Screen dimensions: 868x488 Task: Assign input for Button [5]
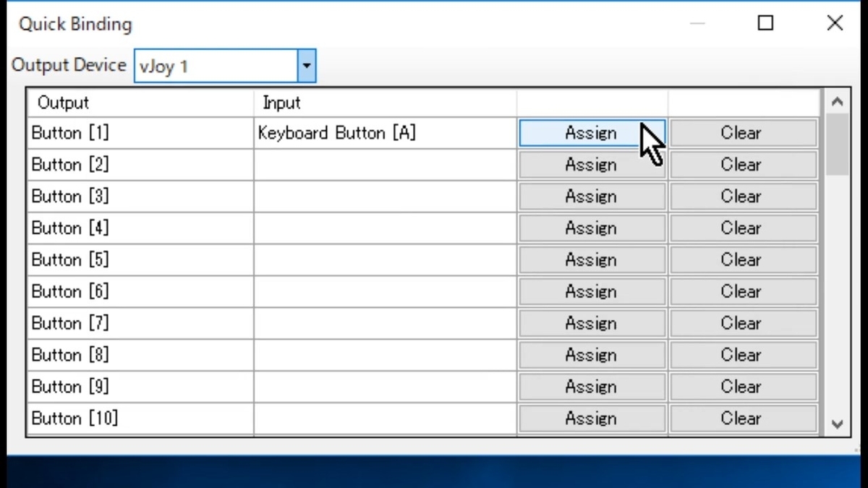tap(592, 260)
